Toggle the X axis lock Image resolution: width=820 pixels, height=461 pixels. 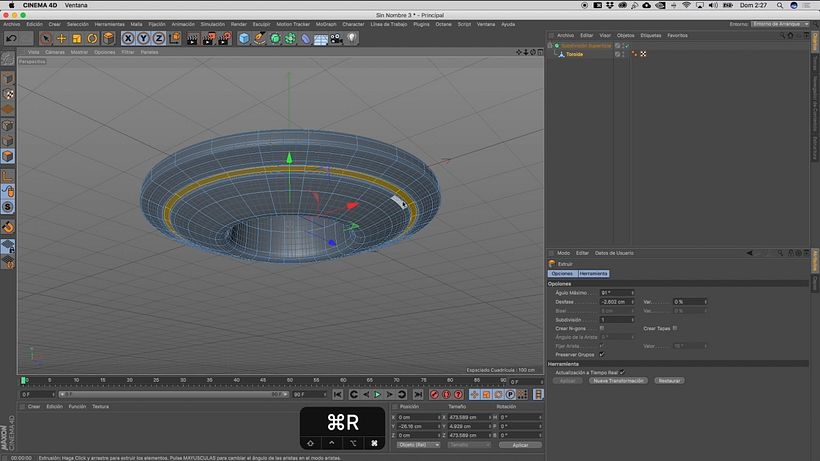[x=128, y=38]
